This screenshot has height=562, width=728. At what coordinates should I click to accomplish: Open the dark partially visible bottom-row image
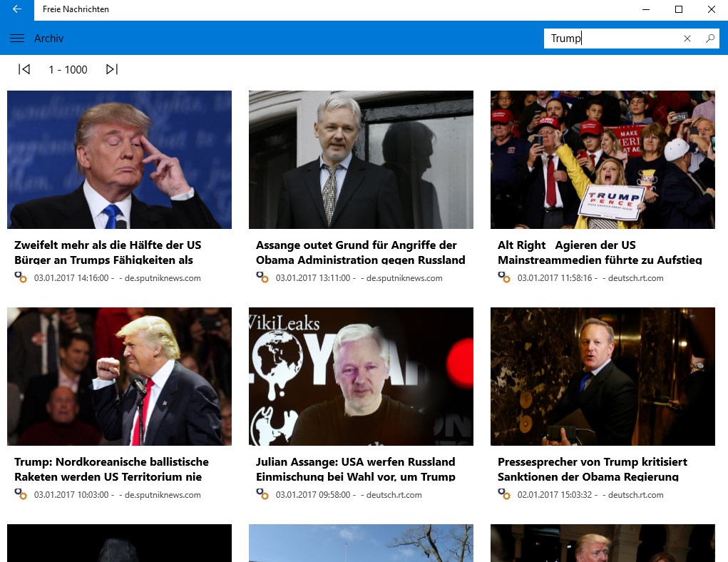[x=119, y=543]
